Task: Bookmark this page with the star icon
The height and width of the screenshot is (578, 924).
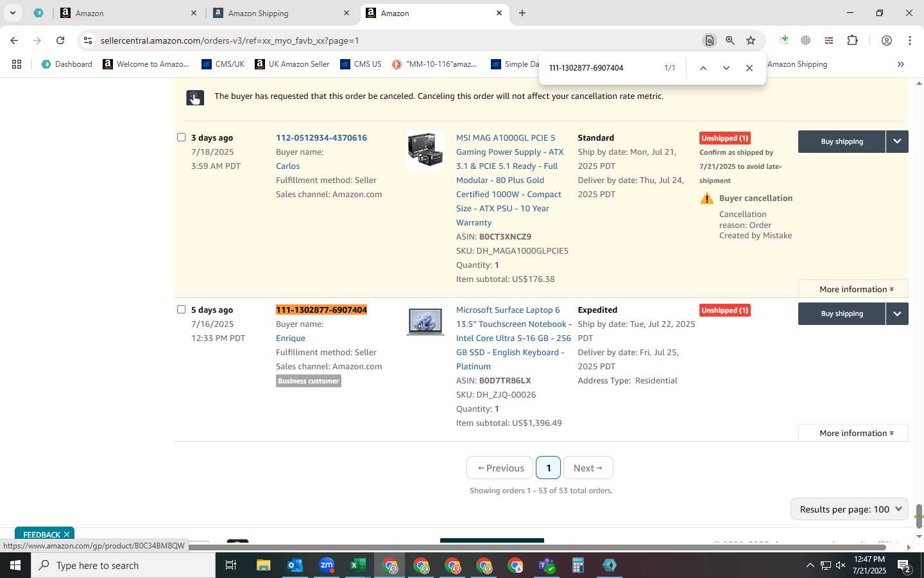Action: tap(751, 40)
